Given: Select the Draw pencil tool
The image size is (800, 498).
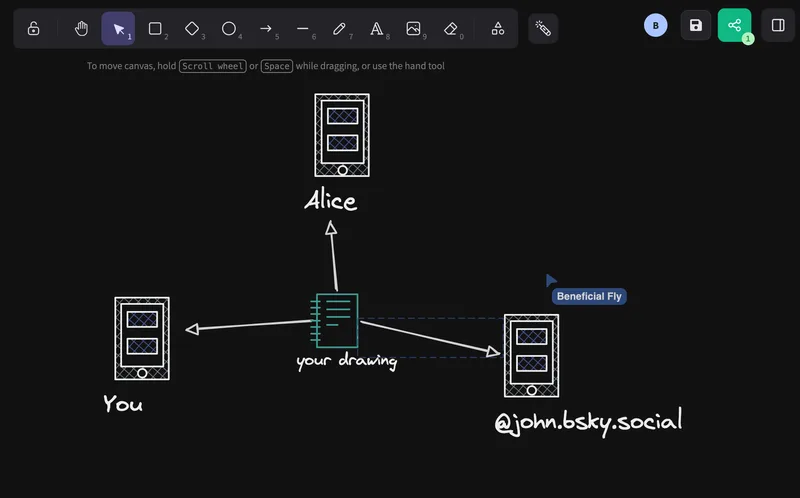Looking at the screenshot, I should click(x=339, y=29).
